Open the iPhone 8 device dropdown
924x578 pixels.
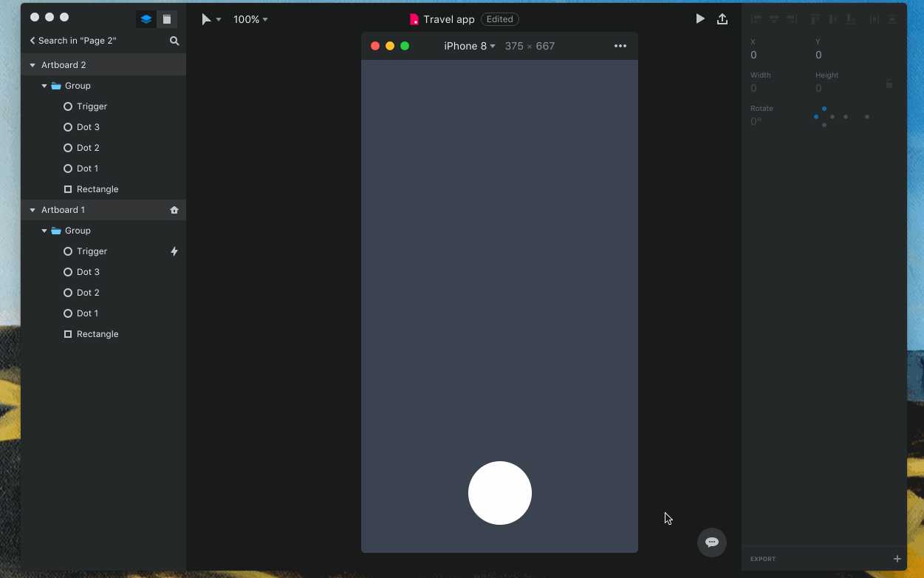[x=470, y=46]
